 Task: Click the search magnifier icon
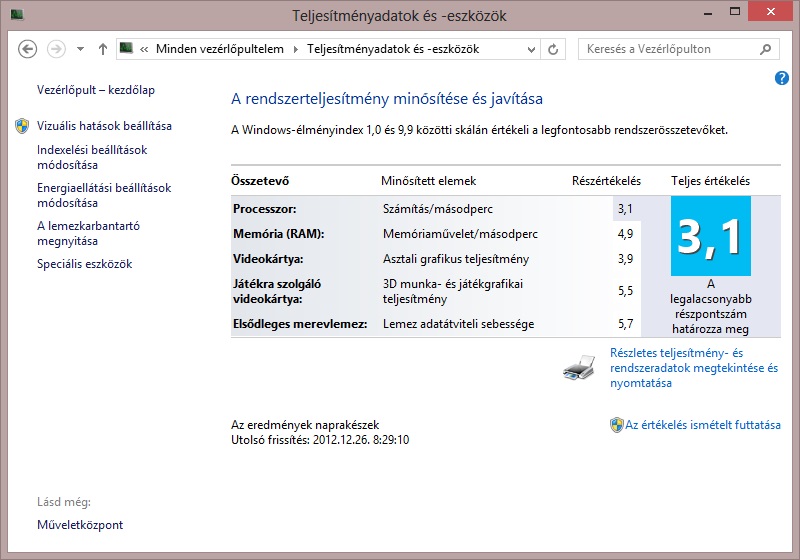click(x=765, y=49)
